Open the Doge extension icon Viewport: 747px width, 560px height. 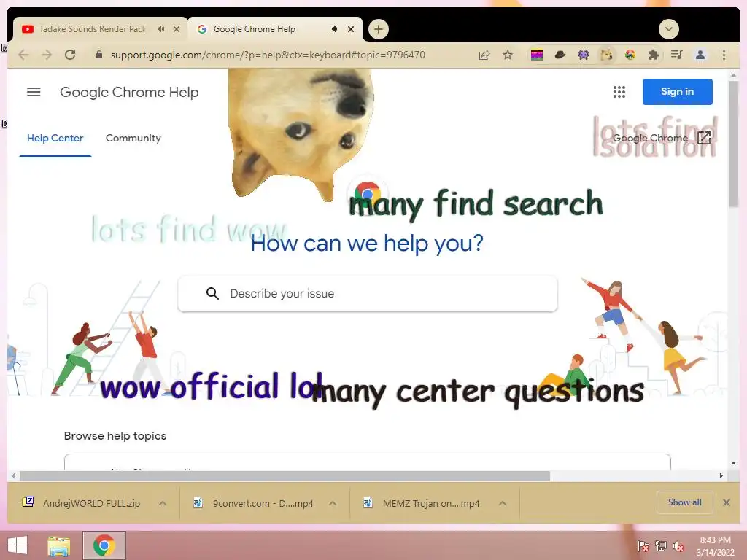606,55
